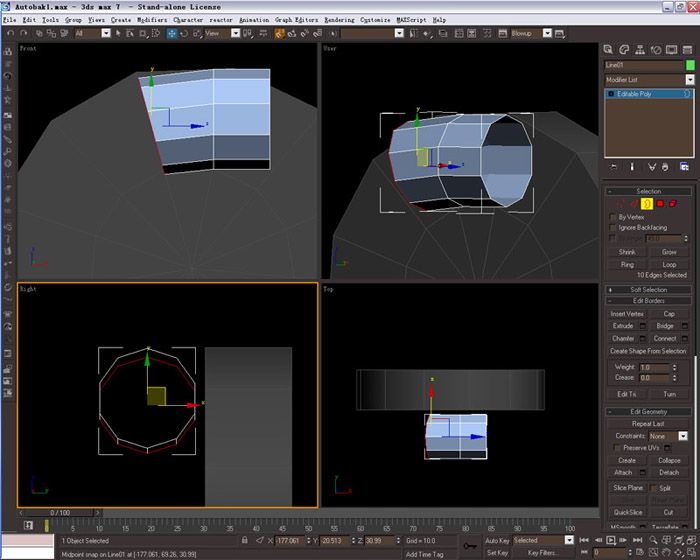Select Vertex sub-object level icon
700x560 pixels.
tap(621, 204)
